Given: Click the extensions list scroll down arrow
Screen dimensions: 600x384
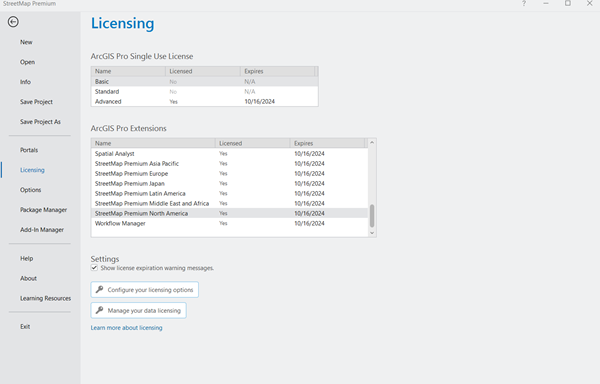Looking at the screenshot, I should tap(372, 233).
